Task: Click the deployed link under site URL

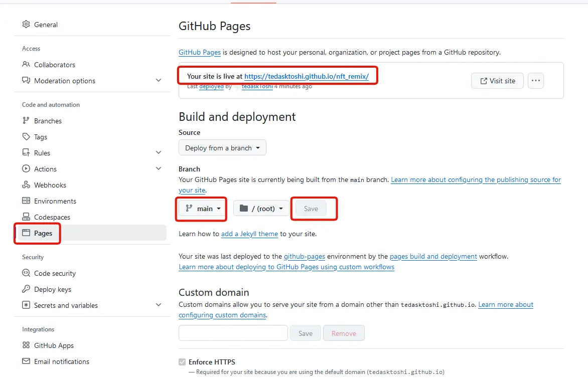Action: click(211, 87)
